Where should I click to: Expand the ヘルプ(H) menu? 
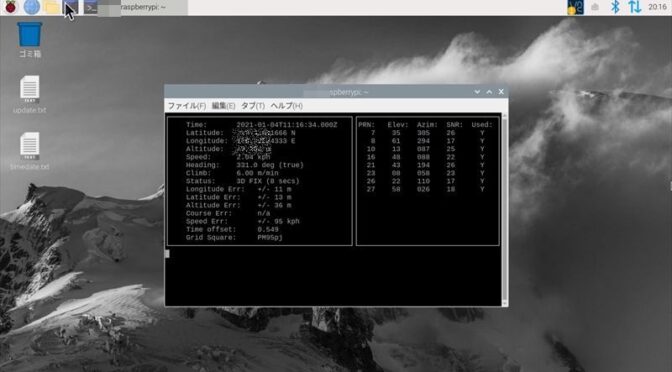pyautogui.click(x=286, y=105)
